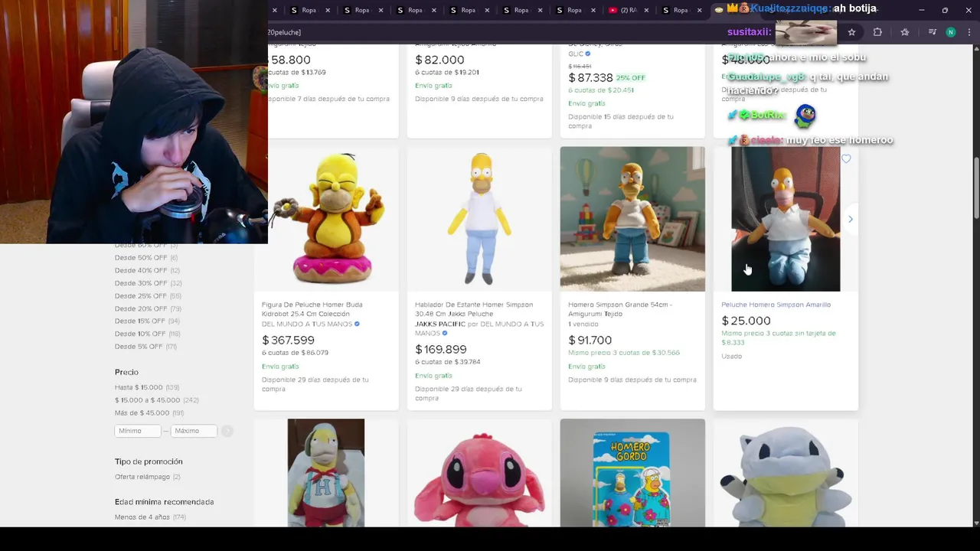Click the scrollbar down arrow
This screenshot has height=551, width=980.
976,523
